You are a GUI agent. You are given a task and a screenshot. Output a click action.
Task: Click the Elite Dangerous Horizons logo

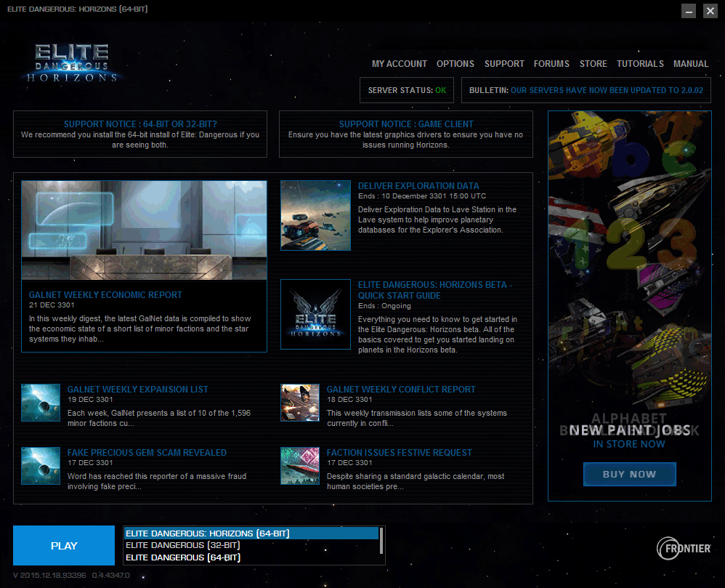(72, 63)
